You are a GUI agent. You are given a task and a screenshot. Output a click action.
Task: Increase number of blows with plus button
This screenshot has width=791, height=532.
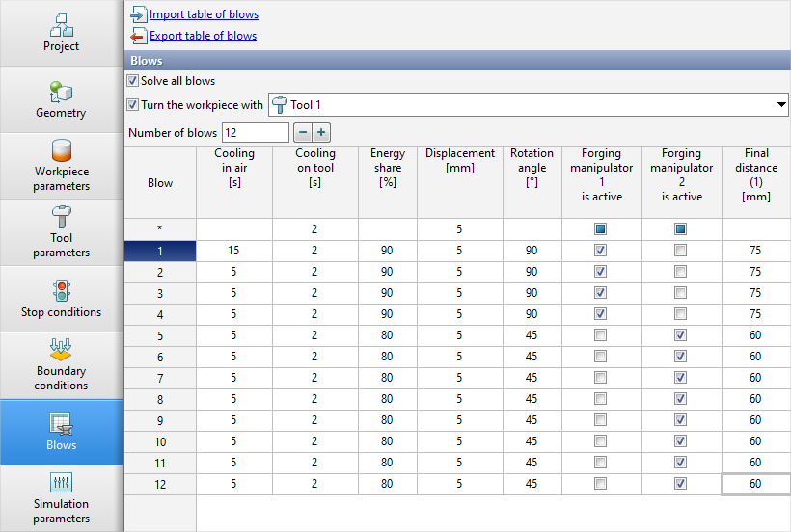point(321,132)
